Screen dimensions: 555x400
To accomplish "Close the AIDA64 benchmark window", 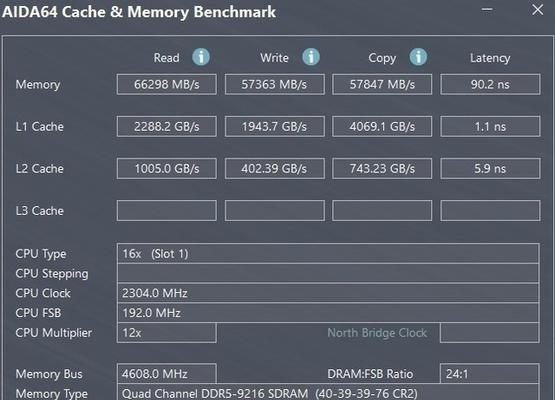I will 537,10.
